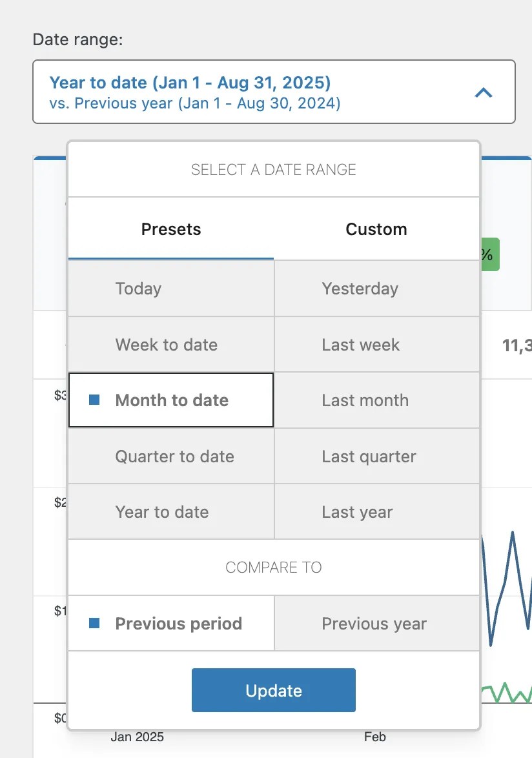Image resolution: width=532 pixels, height=758 pixels.
Task: Click the Date range: label
Action: 77,39
